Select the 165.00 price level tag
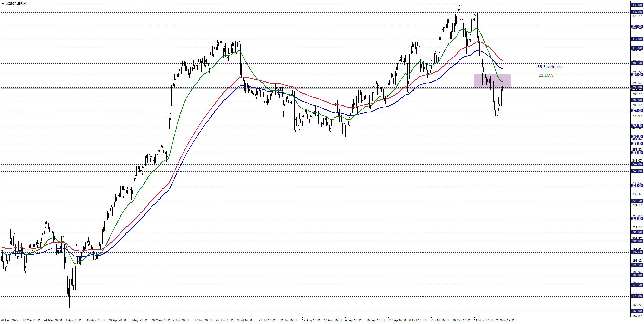The height and width of the screenshot is (324, 644). tap(637, 311)
